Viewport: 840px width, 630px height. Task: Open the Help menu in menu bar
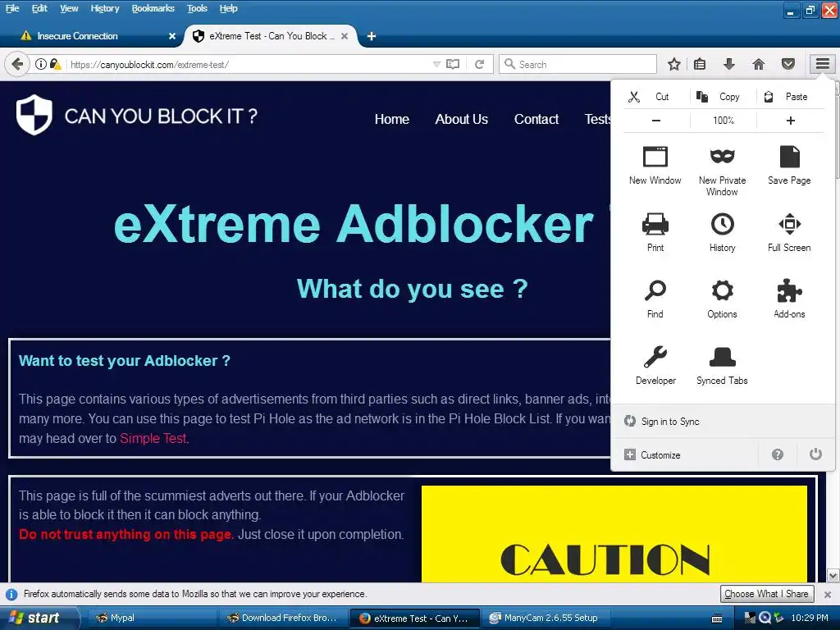[228, 8]
